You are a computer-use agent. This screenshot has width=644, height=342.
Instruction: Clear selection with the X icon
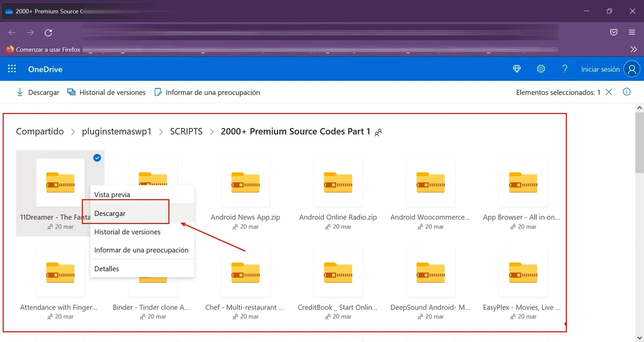click(609, 92)
